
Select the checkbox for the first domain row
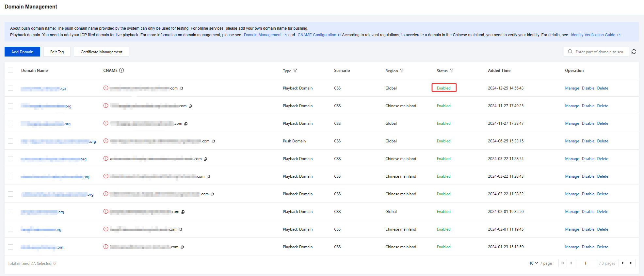pos(10,88)
